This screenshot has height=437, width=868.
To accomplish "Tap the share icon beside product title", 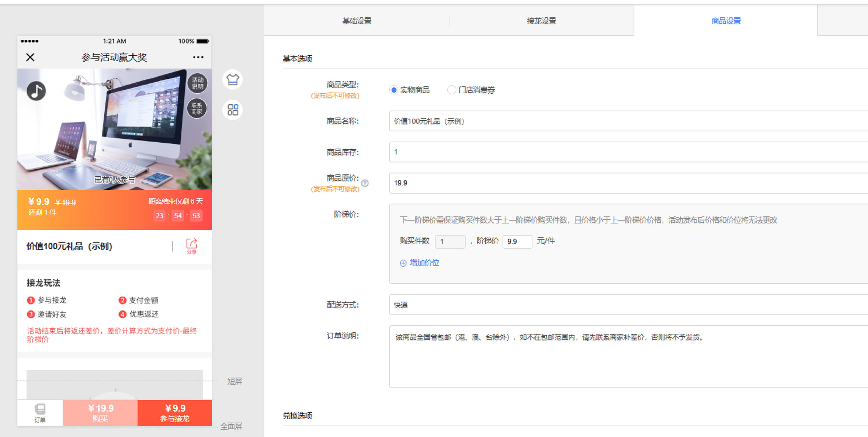I will (x=191, y=246).
